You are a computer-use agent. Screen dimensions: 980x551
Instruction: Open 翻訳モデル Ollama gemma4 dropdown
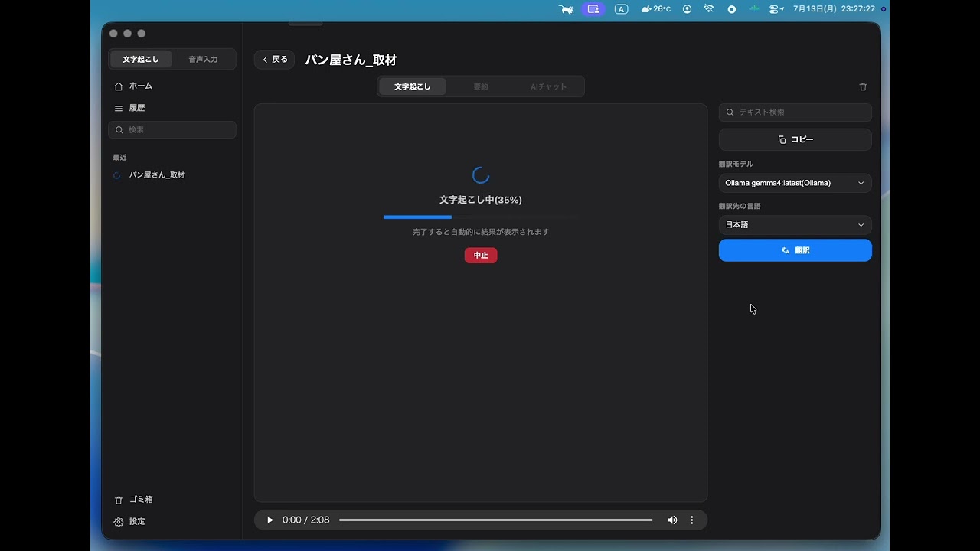click(x=795, y=183)
